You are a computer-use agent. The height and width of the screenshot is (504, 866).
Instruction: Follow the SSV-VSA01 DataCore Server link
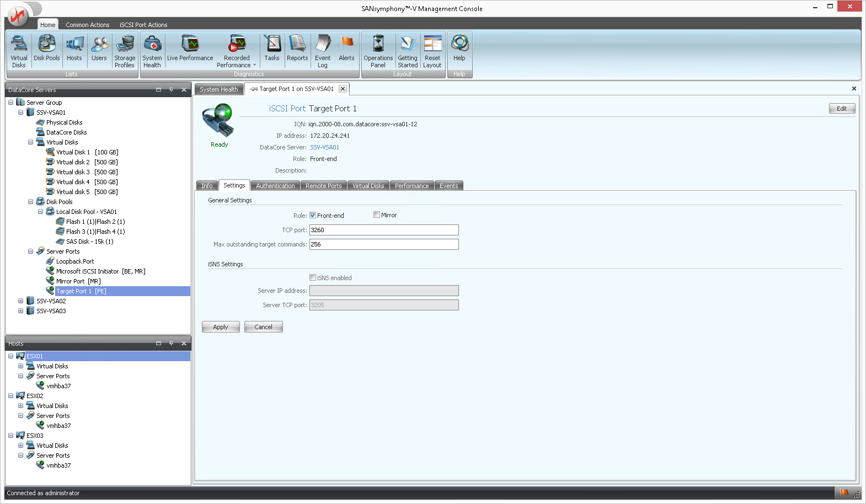click(x=324, y=147)
